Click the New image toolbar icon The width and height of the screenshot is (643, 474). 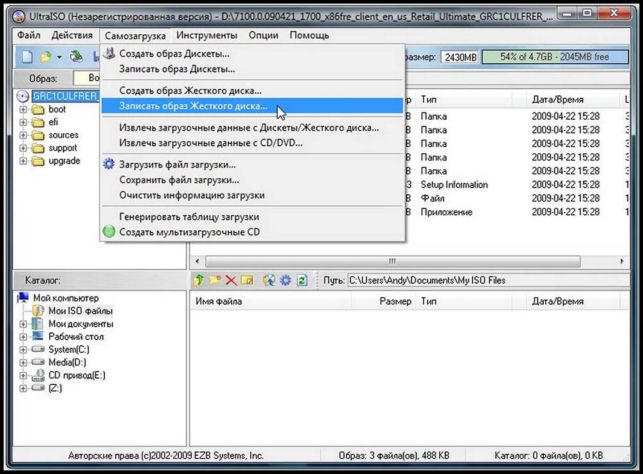(x=27, y=57)
